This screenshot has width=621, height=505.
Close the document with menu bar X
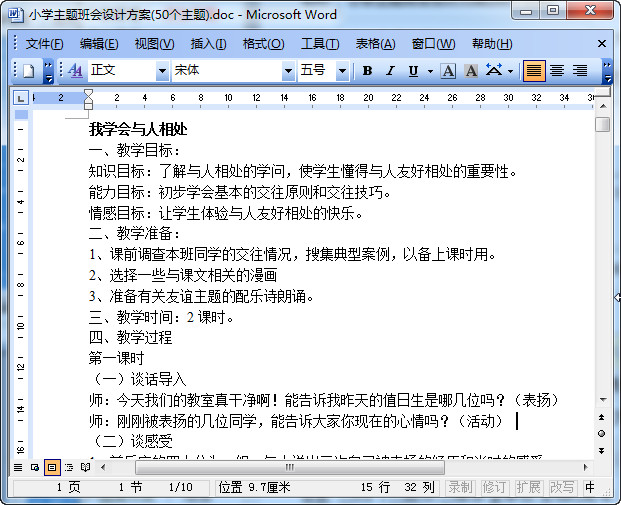(x=602, y=44)
